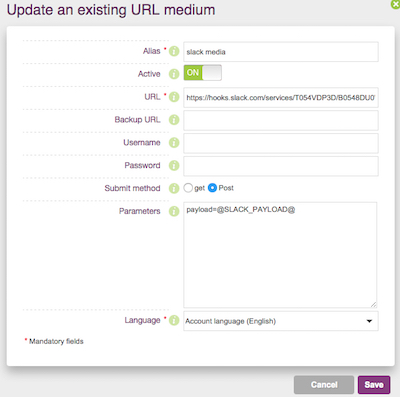Toggle the Active ON switch
The height and width of the screenshot is (397, 400).
(202, 73)
